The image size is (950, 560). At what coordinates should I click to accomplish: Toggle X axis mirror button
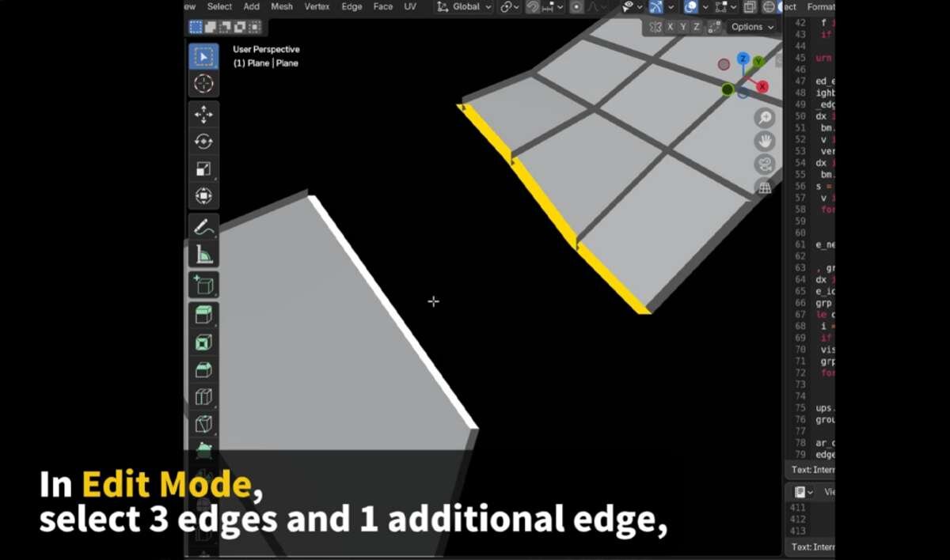click(670, 27)
